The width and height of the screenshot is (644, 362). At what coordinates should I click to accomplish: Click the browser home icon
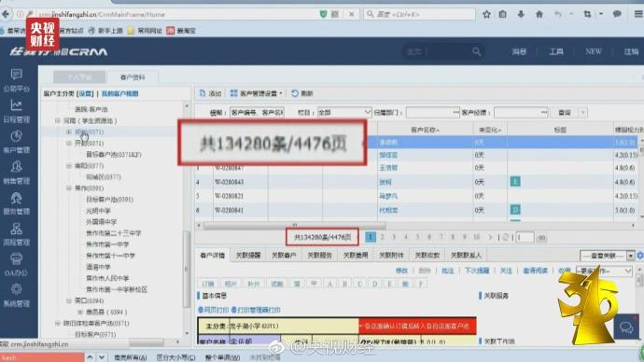coord(539,14)
